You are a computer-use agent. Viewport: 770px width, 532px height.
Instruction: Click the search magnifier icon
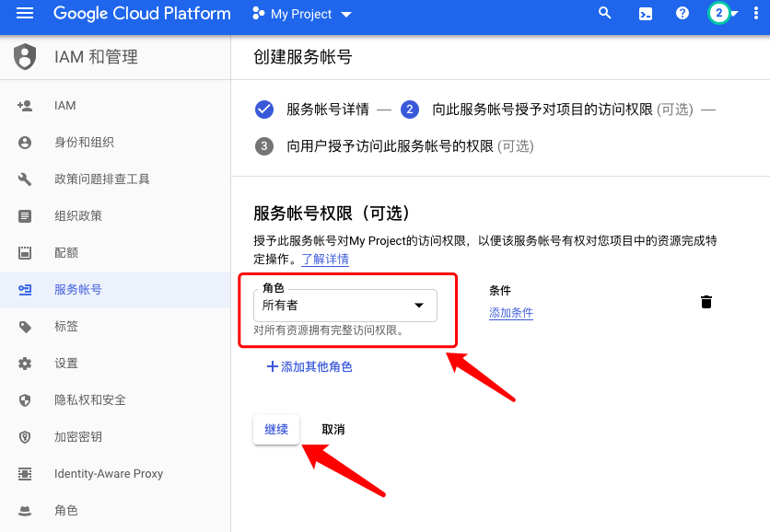pyautogui.click(x=604, y=13)
